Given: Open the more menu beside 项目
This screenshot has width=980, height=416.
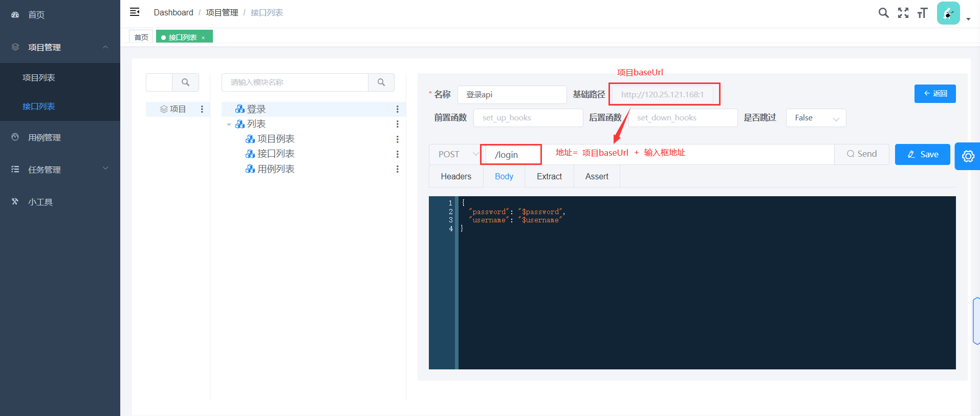Looking at the screenshot, I should pos(202,109).
